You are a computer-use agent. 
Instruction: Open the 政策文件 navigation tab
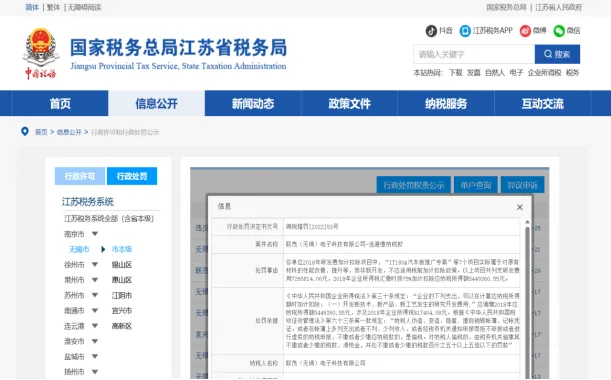point(349,103)
